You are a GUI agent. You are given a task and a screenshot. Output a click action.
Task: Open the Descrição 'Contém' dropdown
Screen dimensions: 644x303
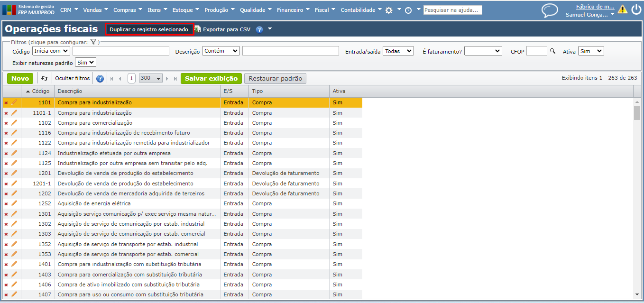tap(221, 51)
